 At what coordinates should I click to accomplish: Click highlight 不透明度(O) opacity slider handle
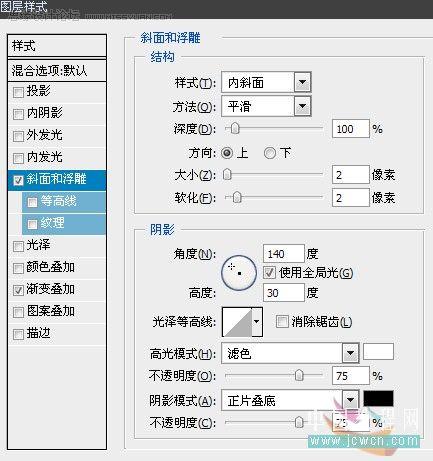(299, 376)
